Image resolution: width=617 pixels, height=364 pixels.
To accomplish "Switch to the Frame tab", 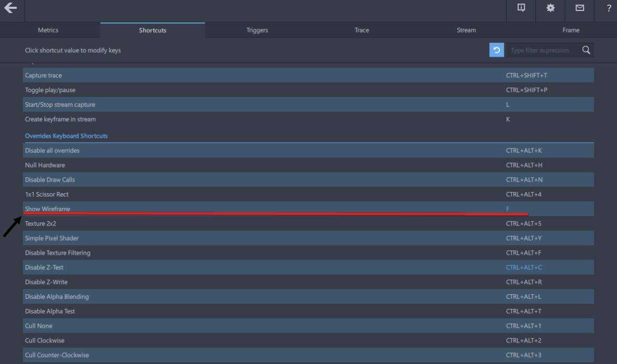I will click(x=571, y=30).
